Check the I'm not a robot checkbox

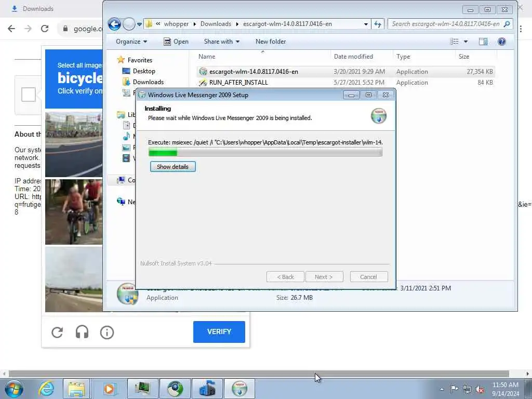click(29, 95)
